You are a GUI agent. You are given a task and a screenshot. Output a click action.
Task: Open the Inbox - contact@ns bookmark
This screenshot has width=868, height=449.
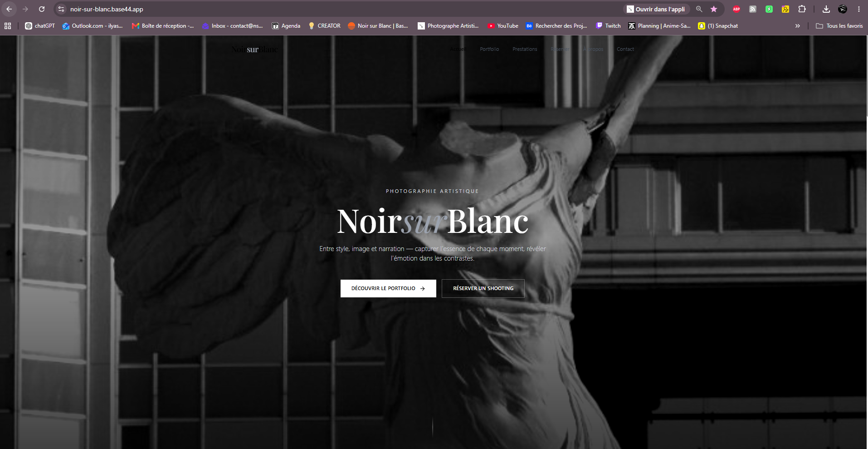coord(233,26)
